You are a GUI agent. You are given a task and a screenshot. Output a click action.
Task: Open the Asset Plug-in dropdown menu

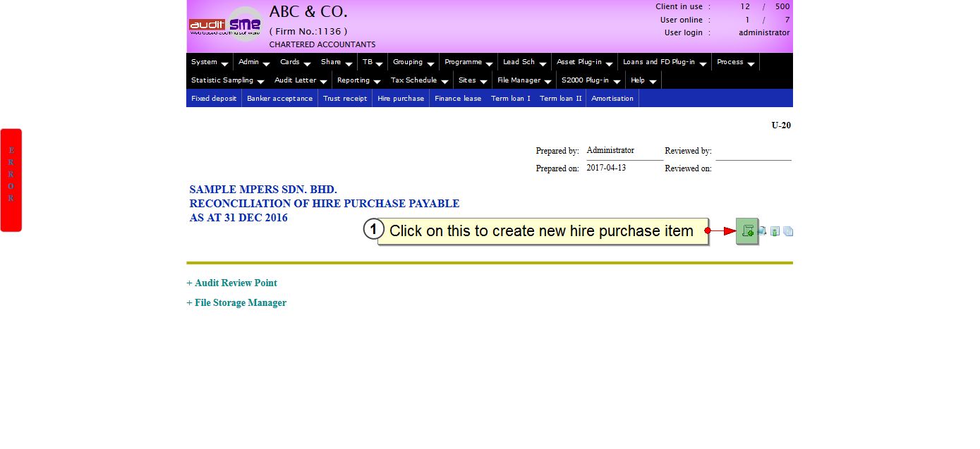[585, 62]
